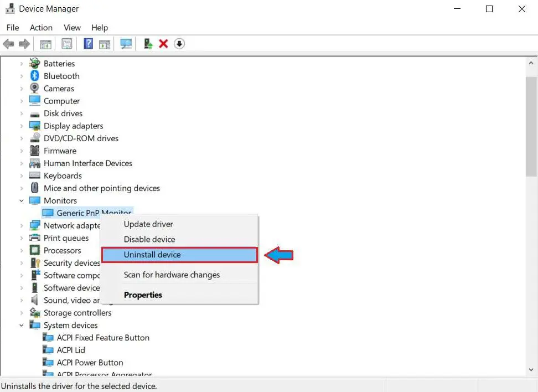The width and height of the screenshot is (538, 392).
Task: Click Update device driver toolbar icon
Action: [x=148, y=44]
